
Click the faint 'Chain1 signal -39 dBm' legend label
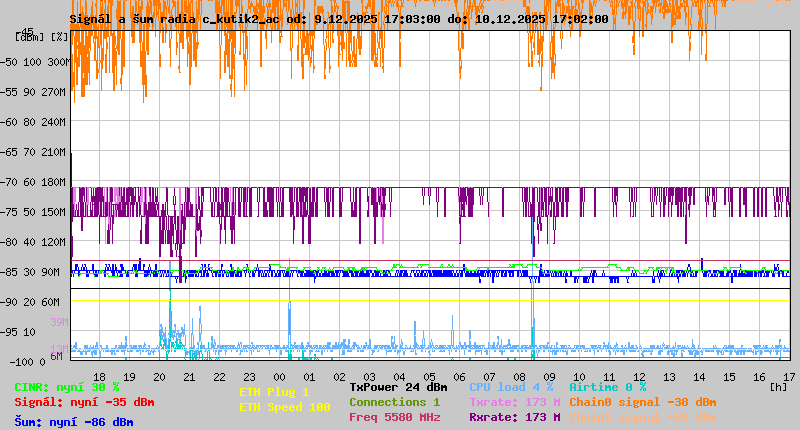(643, 417)
